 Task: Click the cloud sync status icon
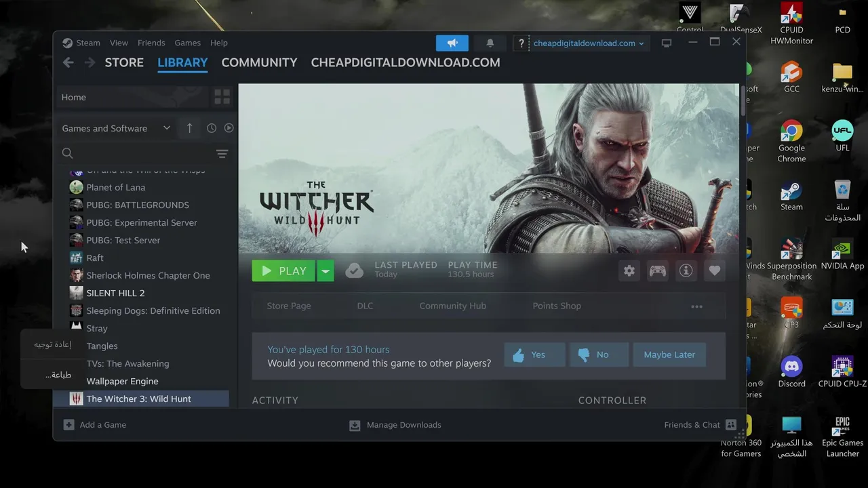tap(354, 271)
